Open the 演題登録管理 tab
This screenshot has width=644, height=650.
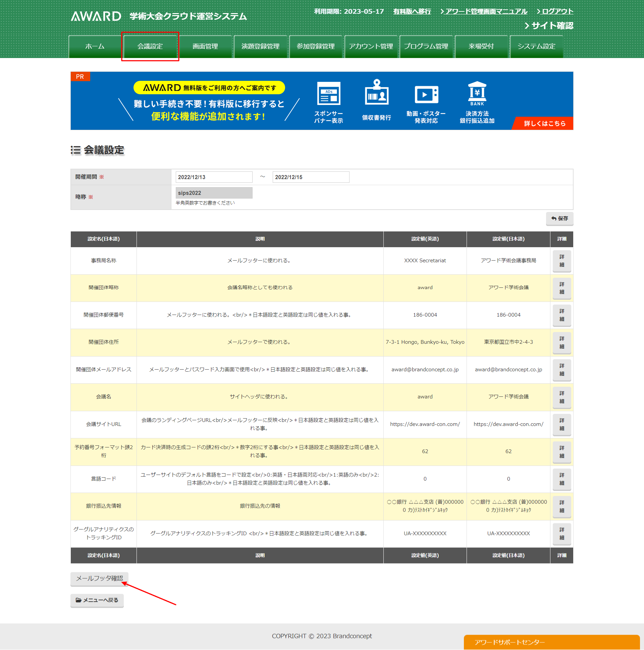pos(260,46)
